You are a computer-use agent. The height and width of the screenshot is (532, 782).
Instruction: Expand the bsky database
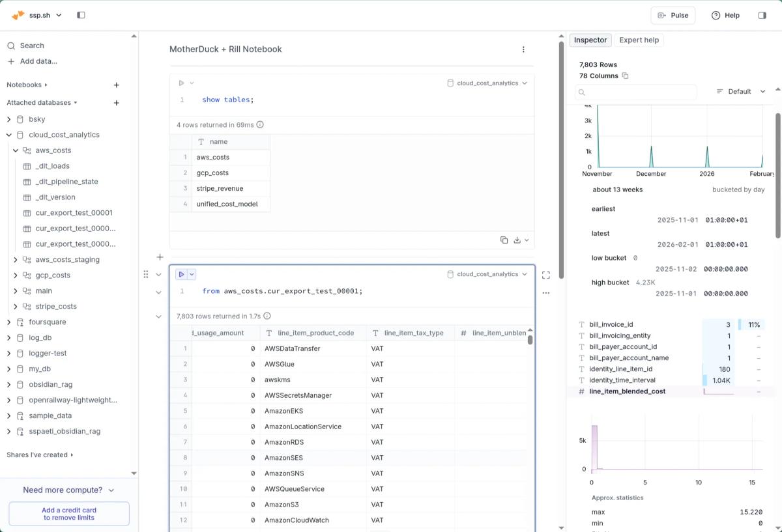pyautogui.click(x=9, y=119)
